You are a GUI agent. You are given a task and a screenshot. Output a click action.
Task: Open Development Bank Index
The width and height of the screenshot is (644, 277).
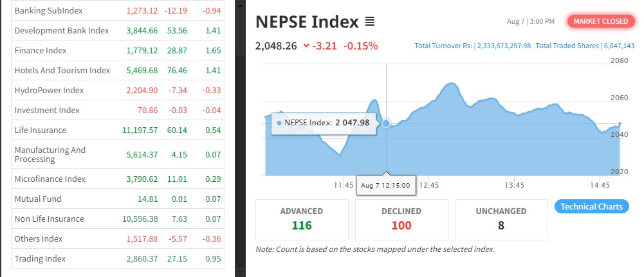pyautogui.click(x=61, y=30)
